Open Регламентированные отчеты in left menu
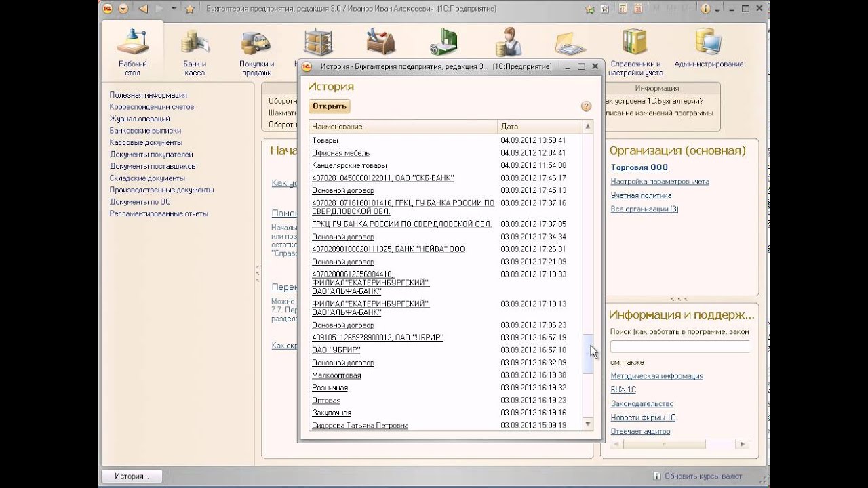The width and height of the screenshot is (868, 488). click(159, 213)
